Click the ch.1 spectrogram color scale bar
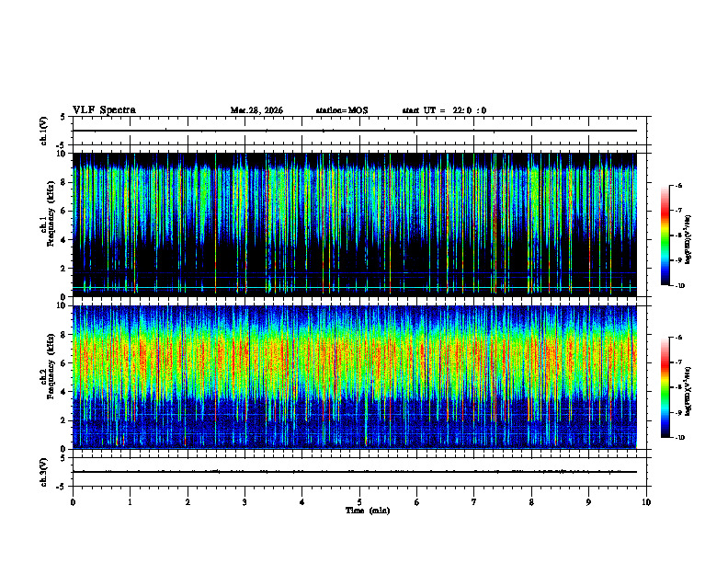Image resolution: width=728 pixels, height=563 pixels. (x=665, y=236)
